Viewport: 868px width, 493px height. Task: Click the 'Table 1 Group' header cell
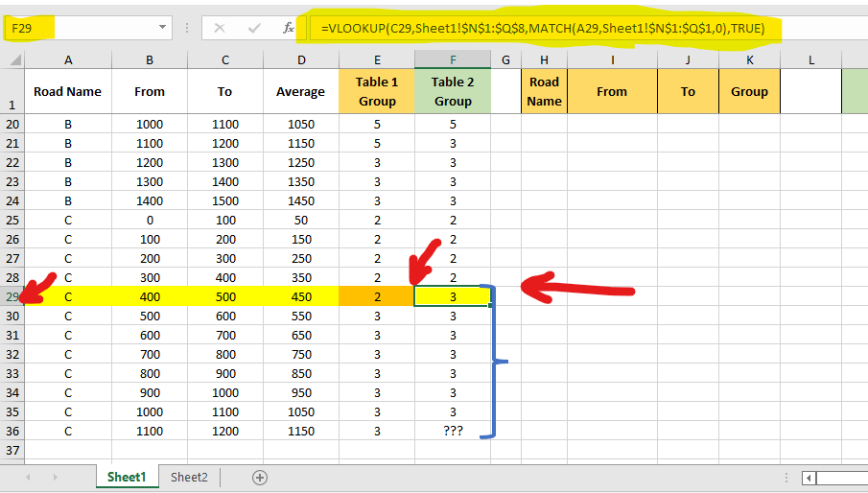click(x=377, y=91)
